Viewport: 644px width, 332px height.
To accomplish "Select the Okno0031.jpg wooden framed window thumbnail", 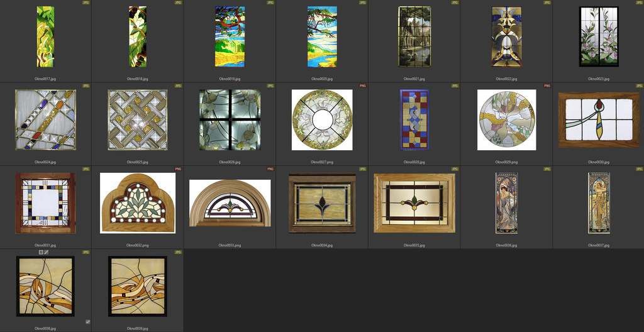I will 45,202.
